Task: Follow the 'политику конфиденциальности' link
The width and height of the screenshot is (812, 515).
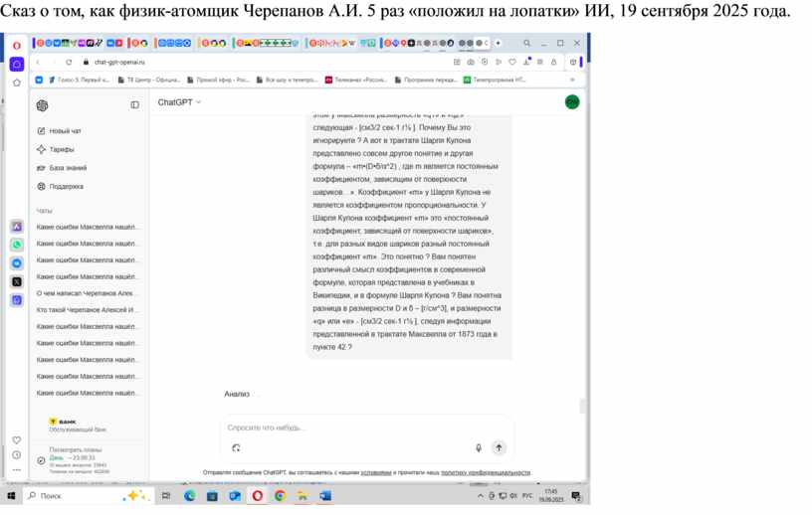Action: click(x=486, y=472)
